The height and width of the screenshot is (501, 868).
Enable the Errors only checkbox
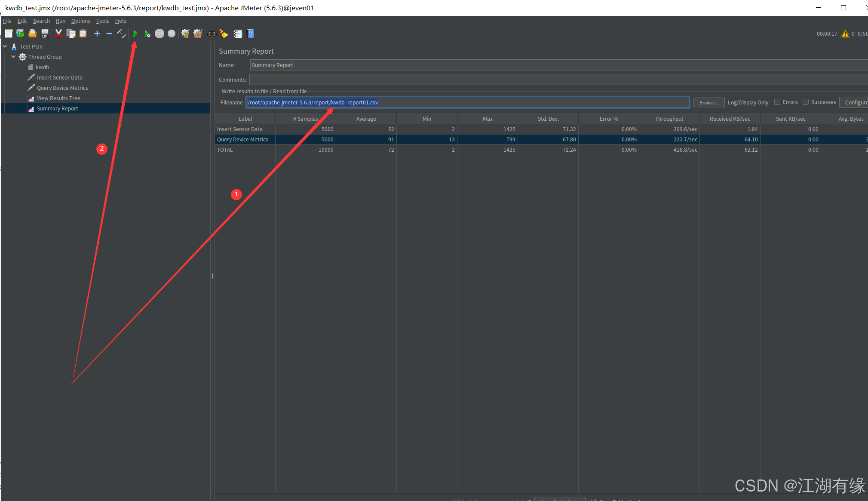[777, 102]
